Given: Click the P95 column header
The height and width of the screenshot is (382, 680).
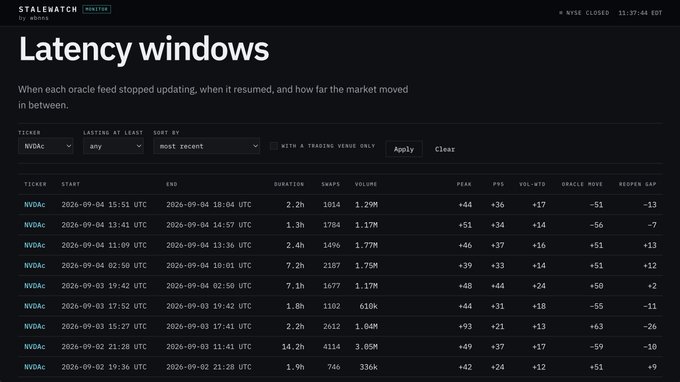Looking at the screenshot, I should (498, 184).
